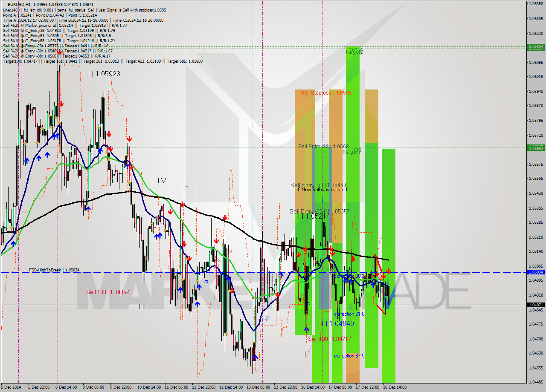Image resolution: width=546 pixels, height=392 pixels.
Task: Click 1.04775 on the price axis
Action: click(x=536, y=324)
